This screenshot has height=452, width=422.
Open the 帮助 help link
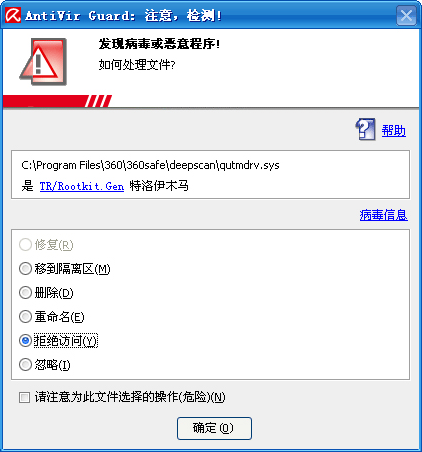(393, 131)
